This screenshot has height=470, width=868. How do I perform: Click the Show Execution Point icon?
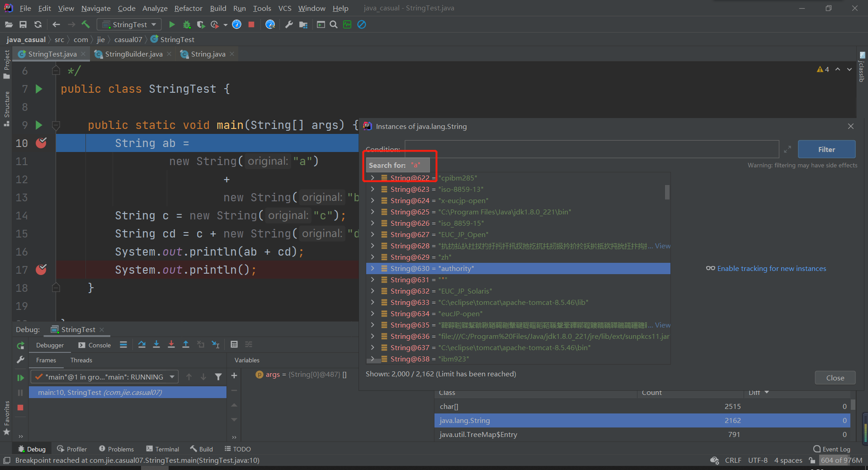point(123,345)
